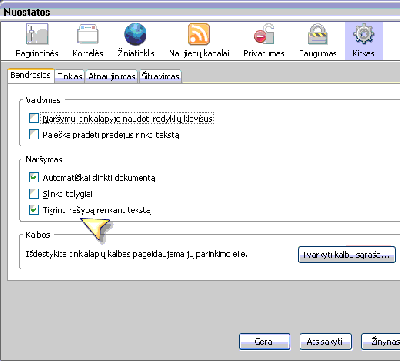Click the 'Naršymas' group label
Screen dimensions: 400x362
pyautogui.click(x=44, y=160)
